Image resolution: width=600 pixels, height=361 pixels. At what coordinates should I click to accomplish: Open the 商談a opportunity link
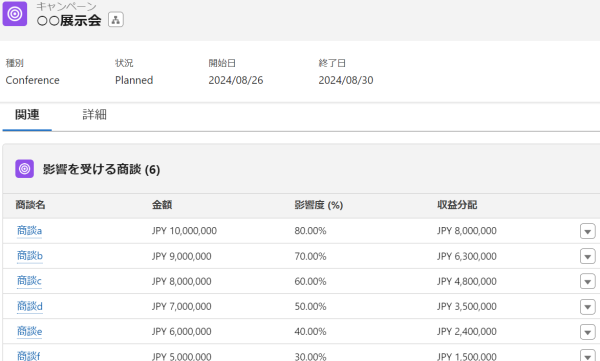29,230
